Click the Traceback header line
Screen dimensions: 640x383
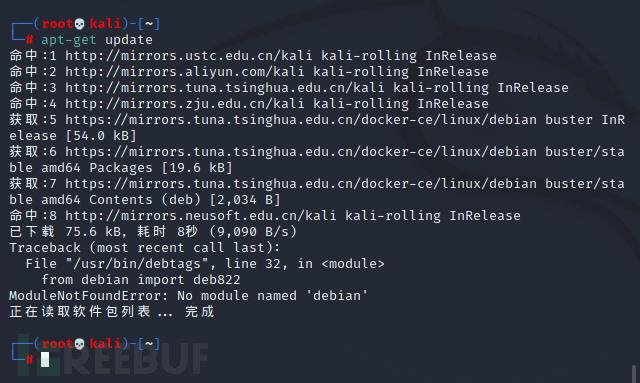point(145,248)
